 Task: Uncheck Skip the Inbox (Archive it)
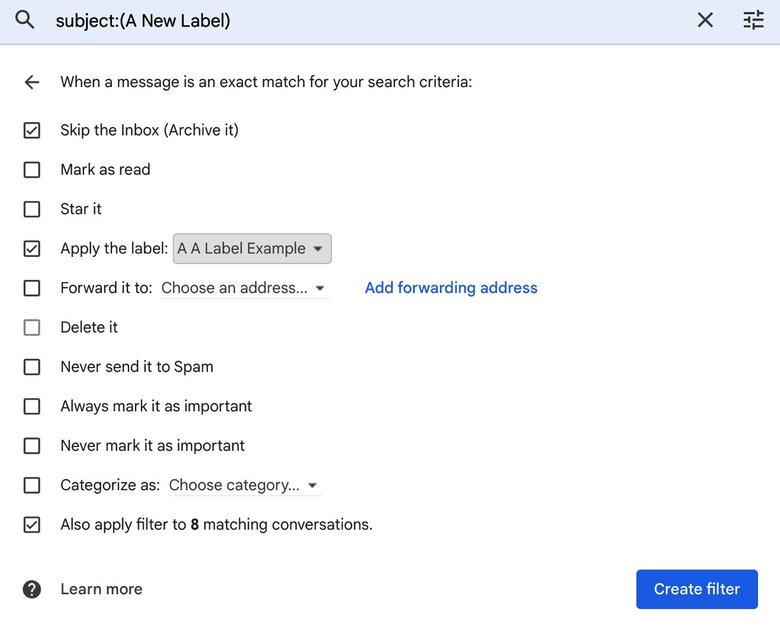click(32, 130)
